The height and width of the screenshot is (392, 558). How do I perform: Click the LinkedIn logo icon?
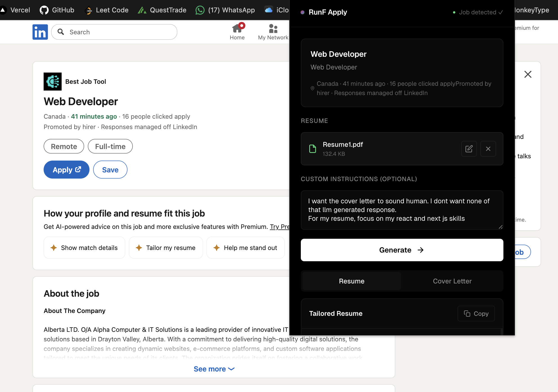pyautogui.click(x=40, y=32)
